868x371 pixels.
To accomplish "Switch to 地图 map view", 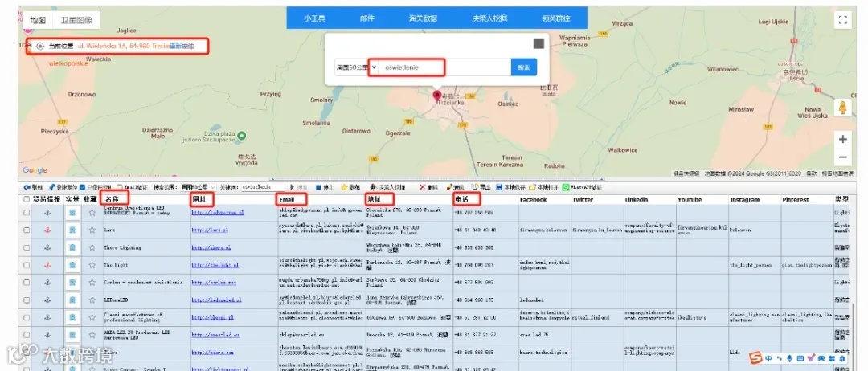I will (39, 20).
